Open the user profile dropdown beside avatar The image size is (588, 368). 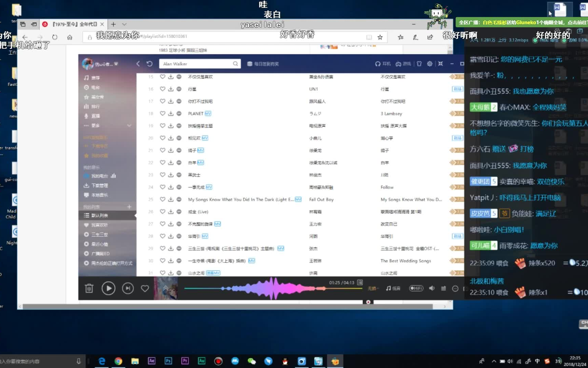116,64
